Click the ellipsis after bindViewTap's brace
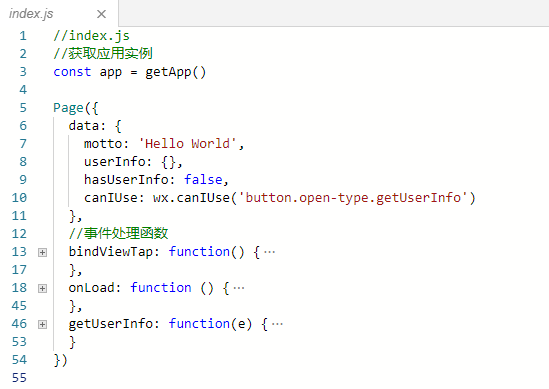Image resolution: width=549 pixels, height=389 pixels. click(269, 252)
